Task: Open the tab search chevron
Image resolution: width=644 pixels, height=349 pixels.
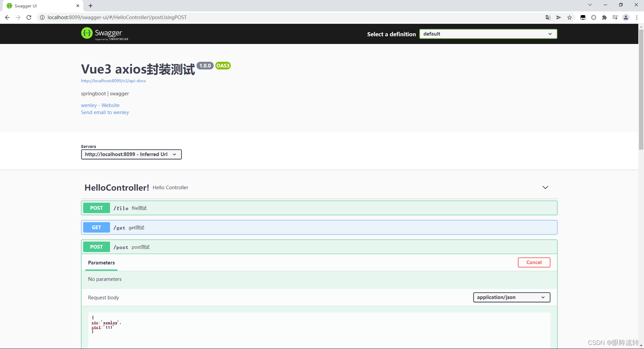Action: click(590, 5)
